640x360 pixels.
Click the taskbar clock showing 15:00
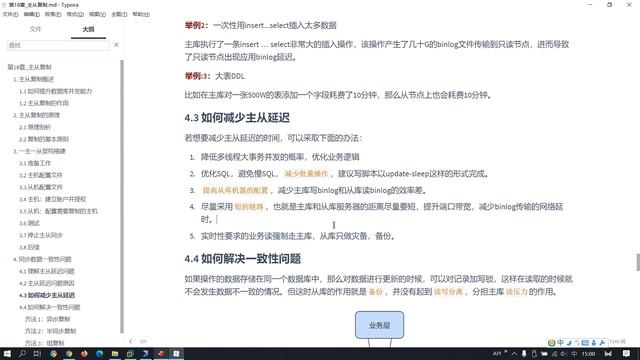[x=588, y=354]
